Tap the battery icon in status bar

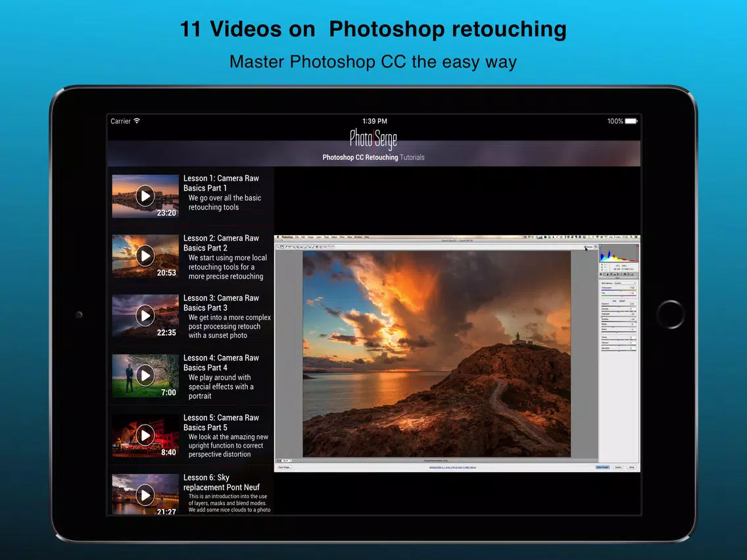631,121
